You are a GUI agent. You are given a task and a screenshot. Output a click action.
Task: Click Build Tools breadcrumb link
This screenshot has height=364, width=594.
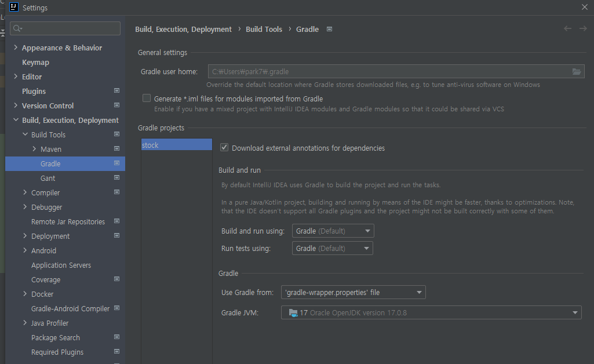[x=264, y=29]
